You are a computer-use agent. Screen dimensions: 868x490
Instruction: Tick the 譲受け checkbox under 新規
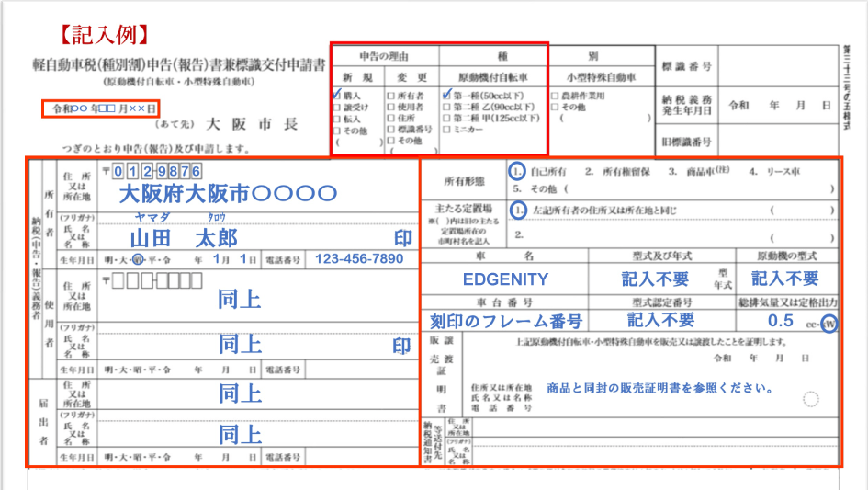pyautogui.click(x=338, y=107)
